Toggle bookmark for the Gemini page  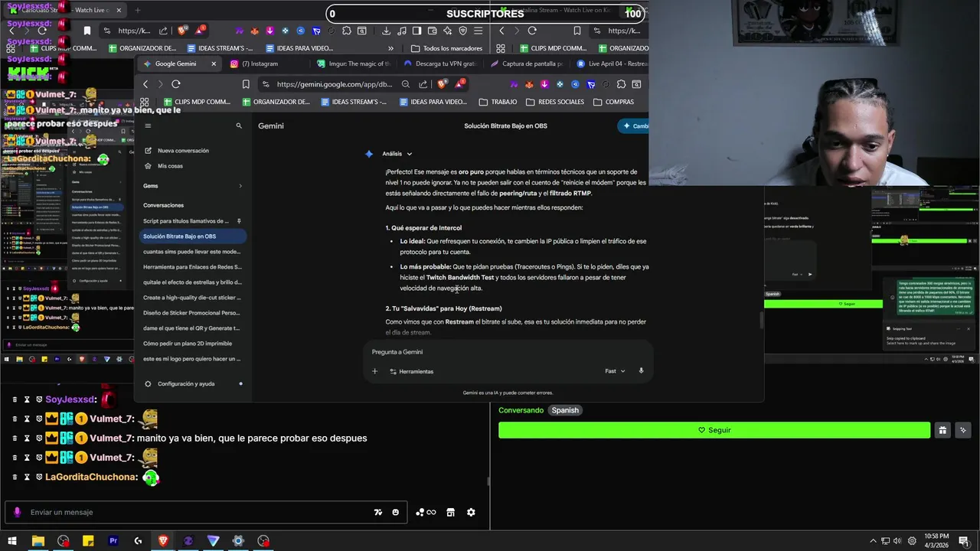pyautogui.click(x=246, y=84)
